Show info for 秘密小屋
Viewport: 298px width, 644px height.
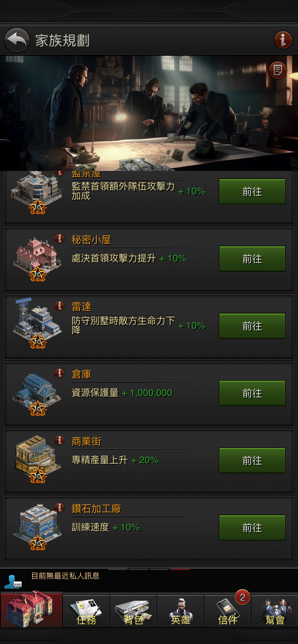click(59, 239)
